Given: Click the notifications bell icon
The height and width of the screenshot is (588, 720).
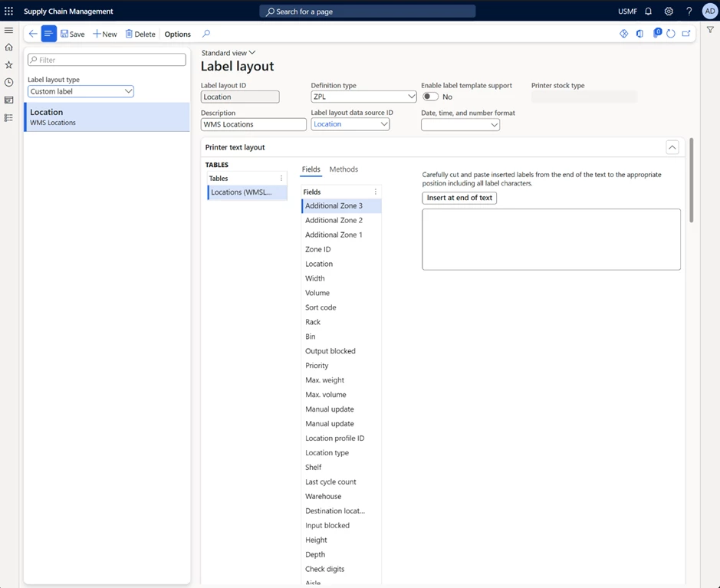Looking at the screenshot, I should point(648,11).
